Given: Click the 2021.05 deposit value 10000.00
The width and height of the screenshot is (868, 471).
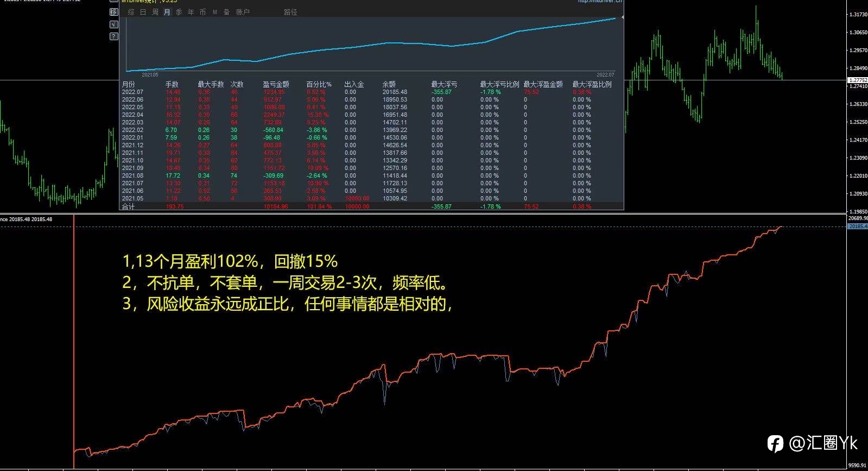Looking at the screenshot, I should (x=357, y=198).
